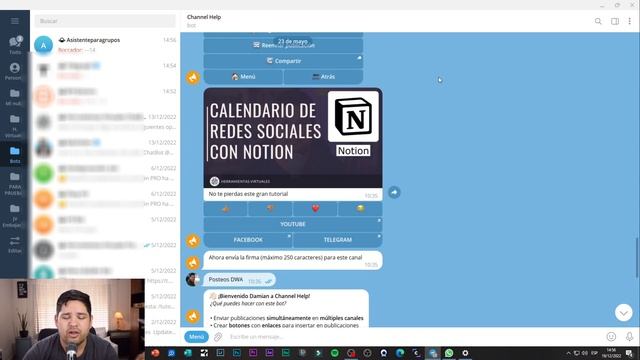Show hidden system tray icons

(568, 353)
